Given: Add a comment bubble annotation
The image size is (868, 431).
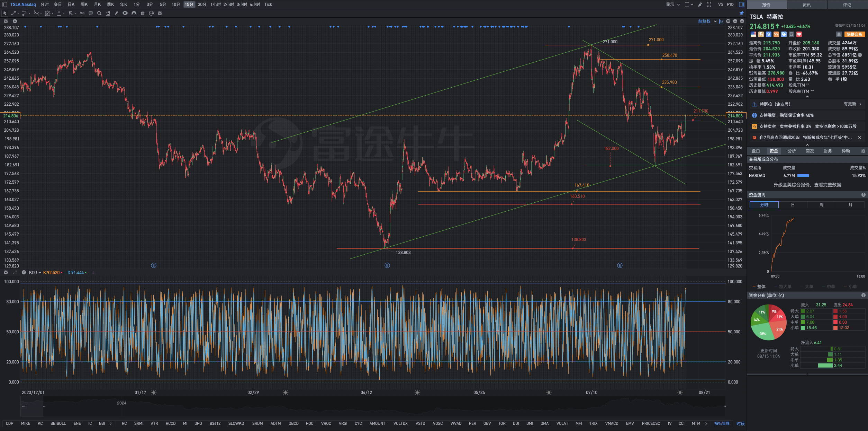Looking at the screenshot, I should pyautogui.click(x=91, y=13).
